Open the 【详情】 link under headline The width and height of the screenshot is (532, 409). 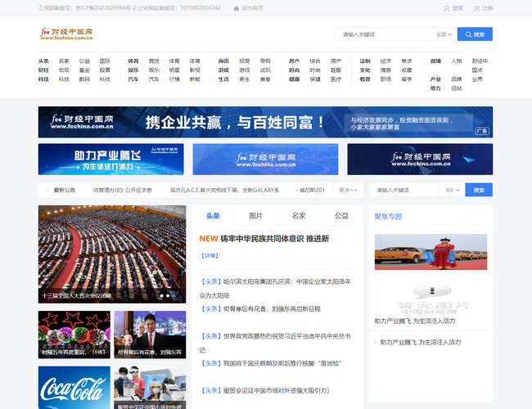(x=210, y=256)
